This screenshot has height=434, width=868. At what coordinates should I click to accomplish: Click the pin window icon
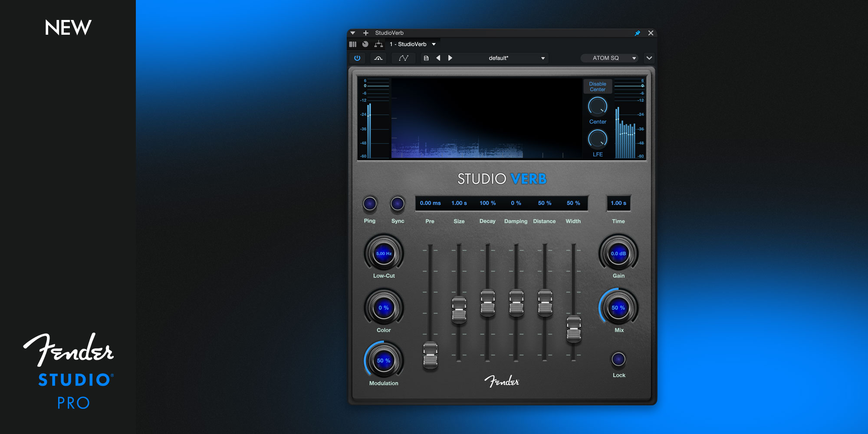[637, 33]
